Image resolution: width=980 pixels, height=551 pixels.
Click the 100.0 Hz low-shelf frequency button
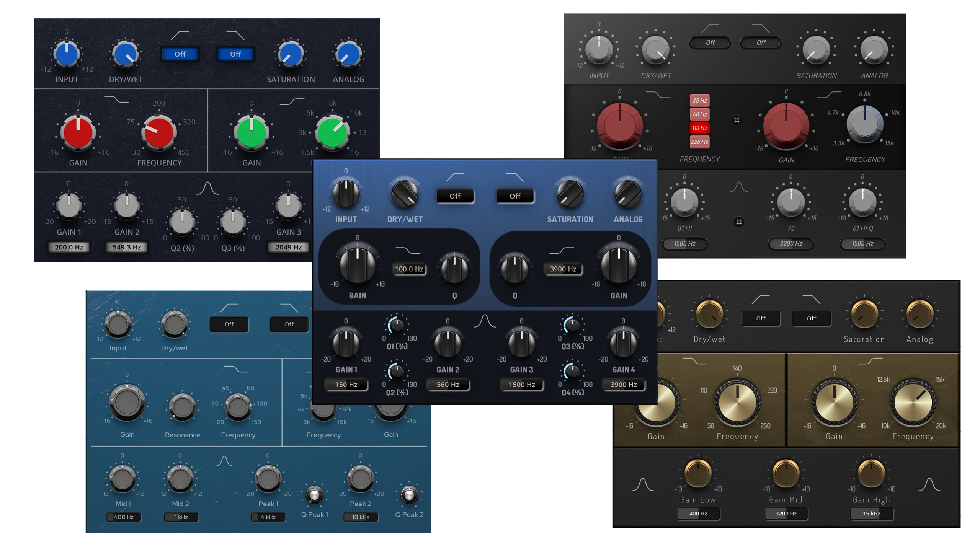point(409,269)
